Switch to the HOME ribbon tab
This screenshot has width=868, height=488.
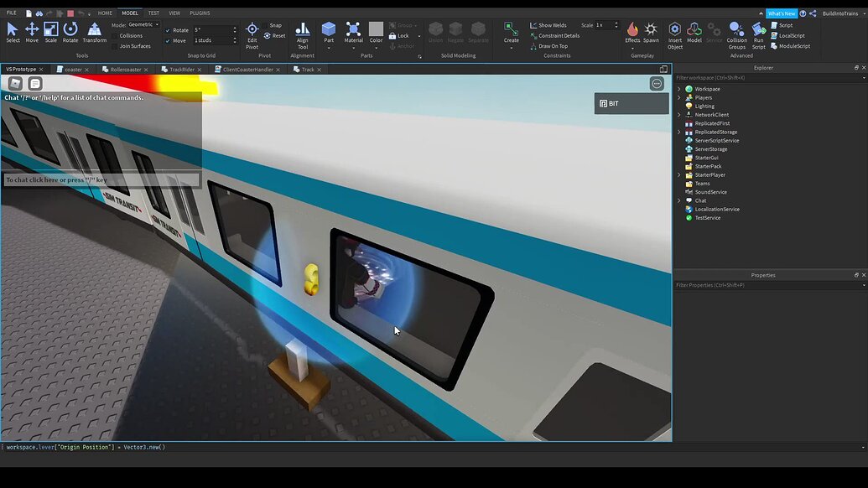[x=105, y=13]
